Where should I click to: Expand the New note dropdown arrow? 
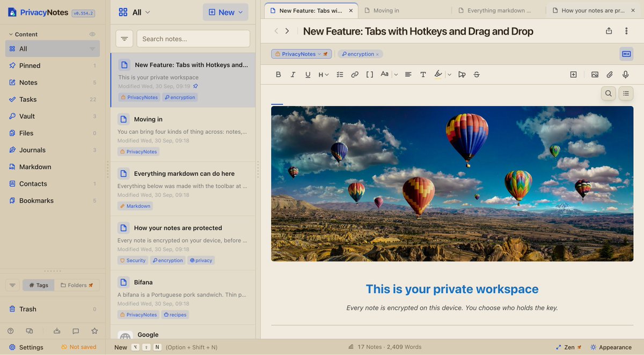[240, 12]
